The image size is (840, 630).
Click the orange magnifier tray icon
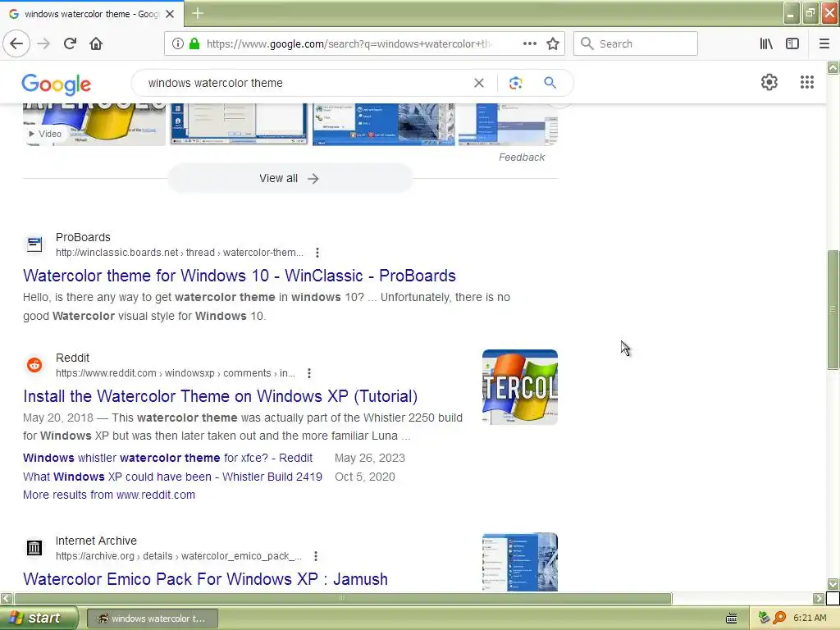[779, 619]
